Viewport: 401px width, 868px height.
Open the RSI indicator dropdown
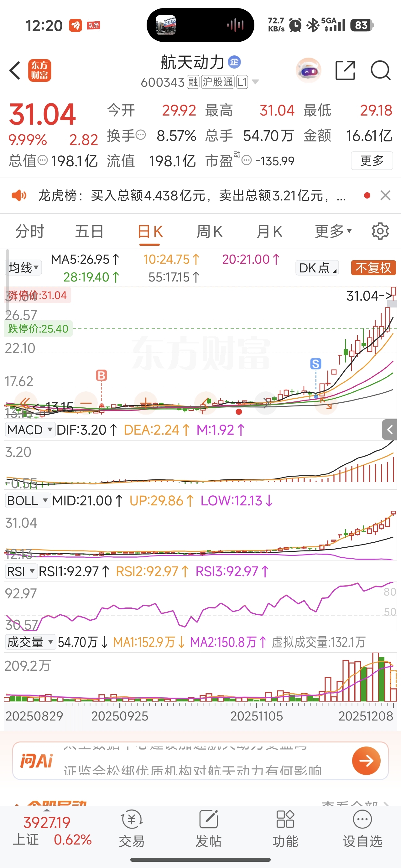click(21, 571)
